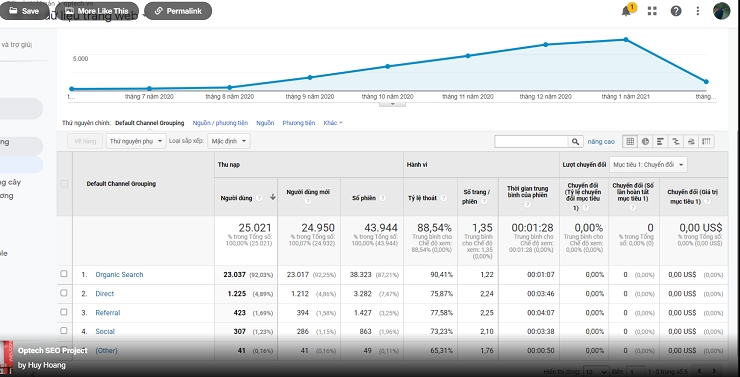
Task: Click the go-to row number field
Action: tap(635, 371)
